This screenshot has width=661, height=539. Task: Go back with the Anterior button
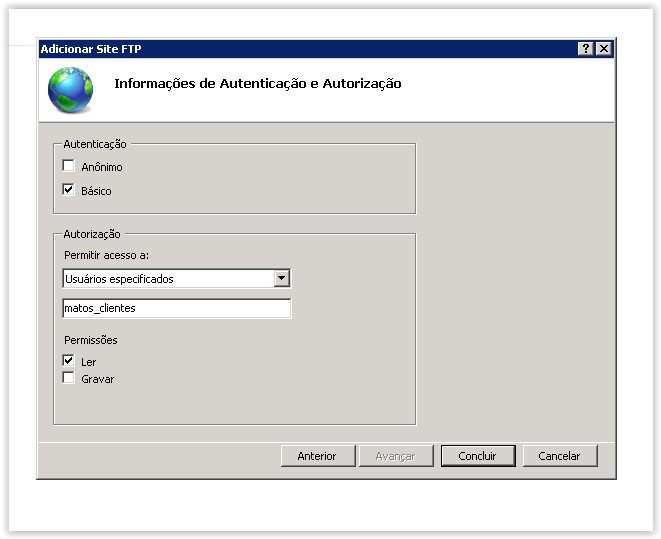pos(318,456)
